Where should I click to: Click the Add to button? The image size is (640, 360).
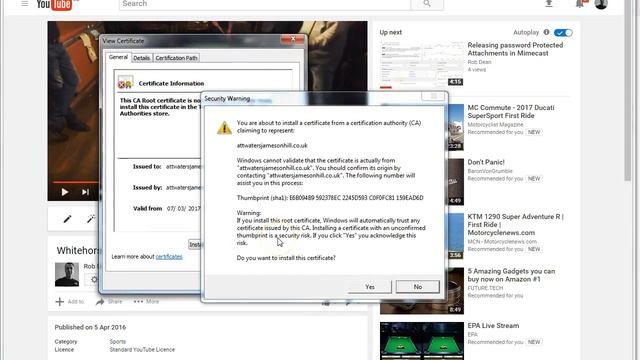click(70, 302)
